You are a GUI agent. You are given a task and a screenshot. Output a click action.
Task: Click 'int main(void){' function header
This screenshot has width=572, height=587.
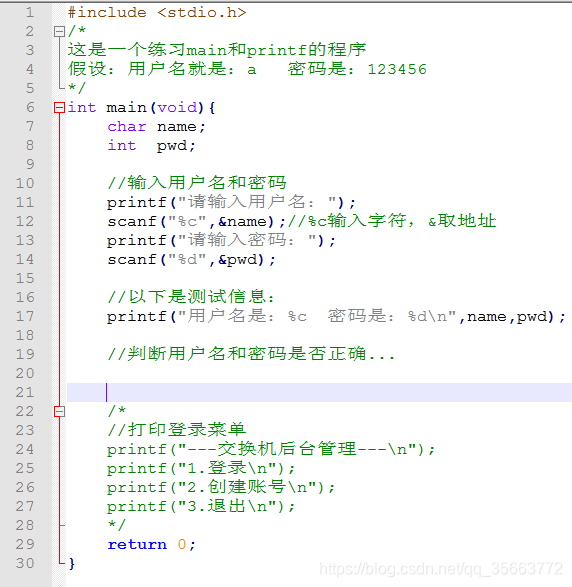point(142,108)
